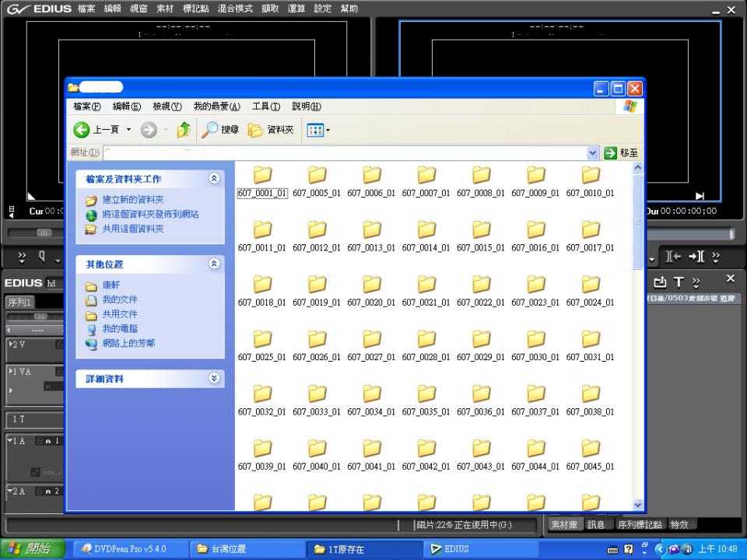
Task: Click the set In point icon in player
Action: click(674, 257)
